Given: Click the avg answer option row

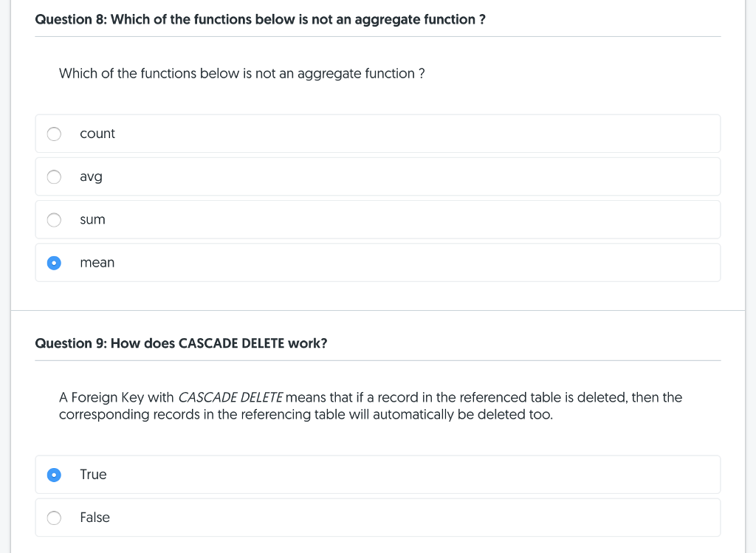Looking at the screenshot, I should pos(378,176).
